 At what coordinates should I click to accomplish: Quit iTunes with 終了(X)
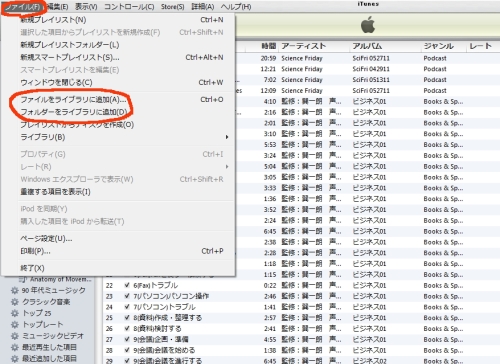click(x=122, y=268)
